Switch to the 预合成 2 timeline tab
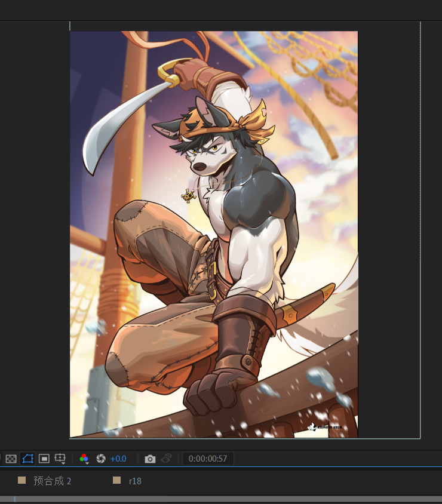This screenshot has height=504, width=442. [x=52, y=481]
